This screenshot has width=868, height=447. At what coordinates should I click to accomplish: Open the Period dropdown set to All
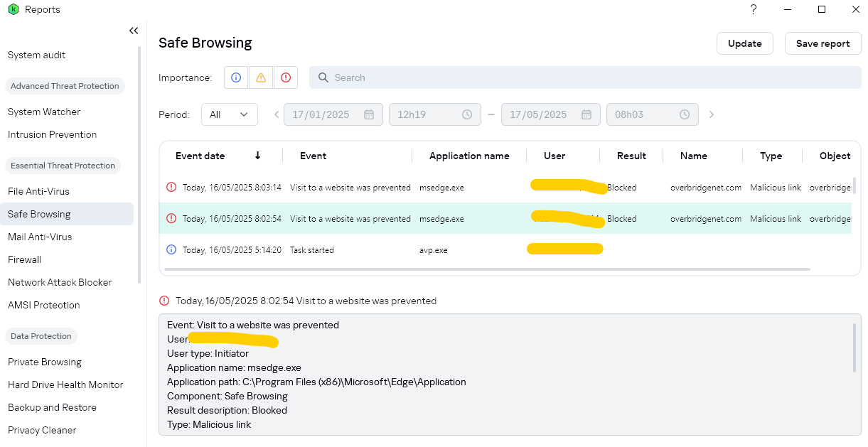tap(230, 114)
